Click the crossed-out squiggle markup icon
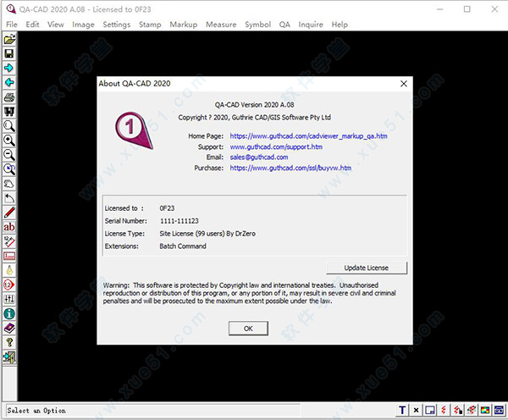Screen dimensions: 508x420 (x=472, y=411)
